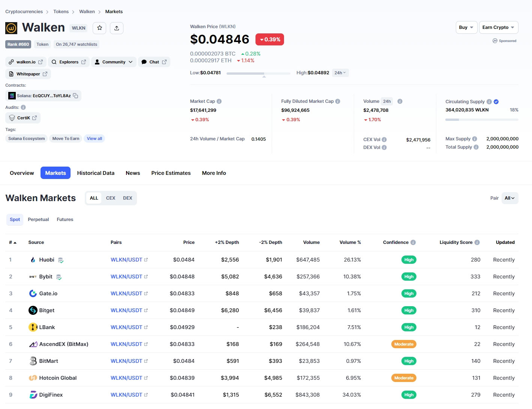532x409 pixels.
Task: Select the Markets tab
Action: [x=56, y=173]
